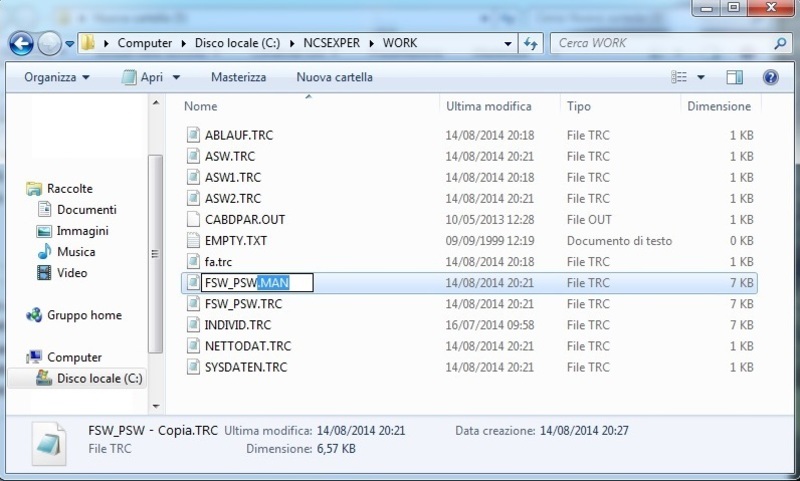Click the Masterizza toolbar button
800x481 pixels.
pos(238,77)
